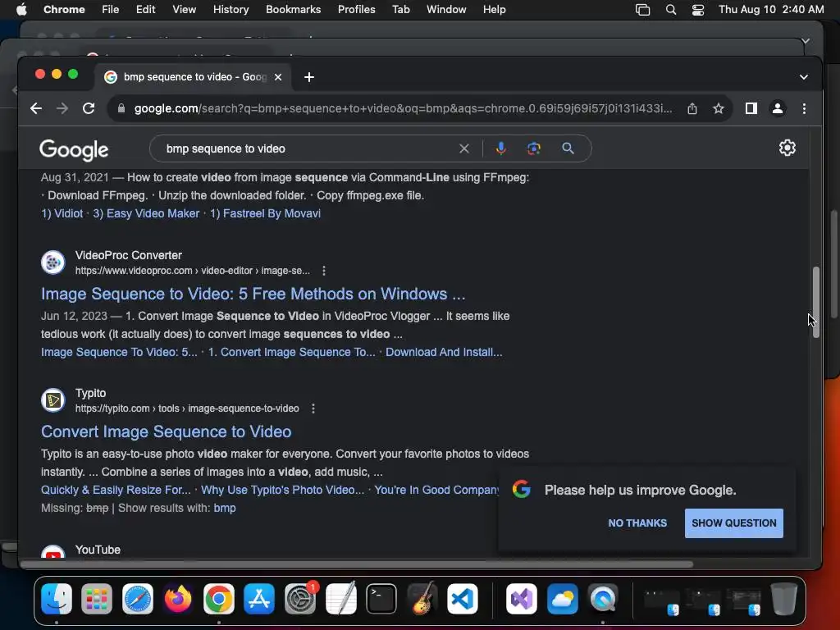Open App Store from the Dock
Viewport: 840px width, 630px height.
[x=259, y=598]
